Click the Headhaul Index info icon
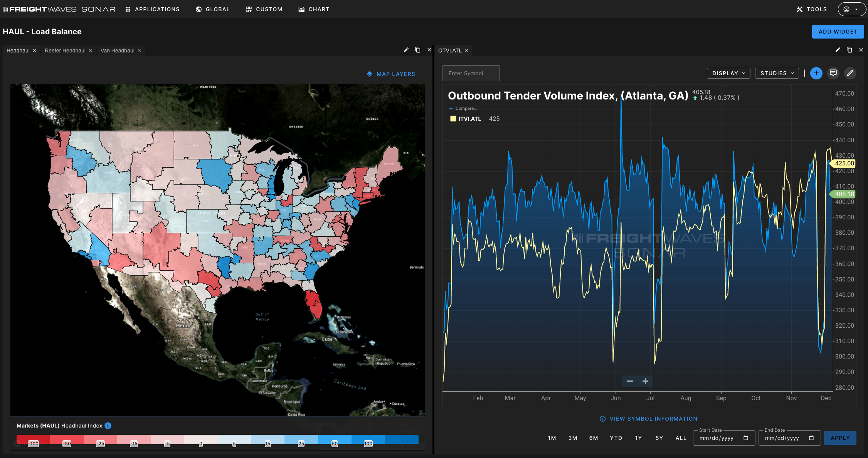The width and height of the screenshot is (868, 458). click(x=108, y=426)
